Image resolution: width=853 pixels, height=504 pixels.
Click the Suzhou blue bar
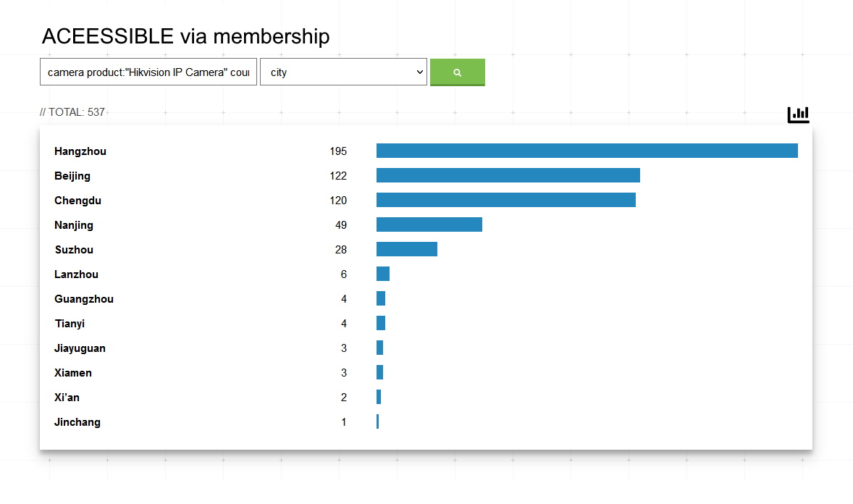pos(406,249)
